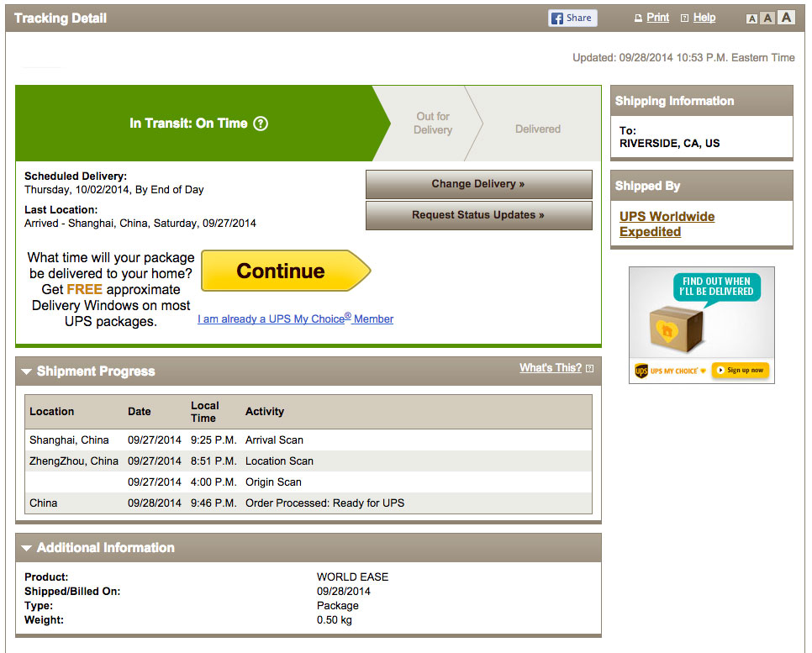The image size is (812, 653).
Task: Click the UPS My Choice shield logo
Action: 641,371
